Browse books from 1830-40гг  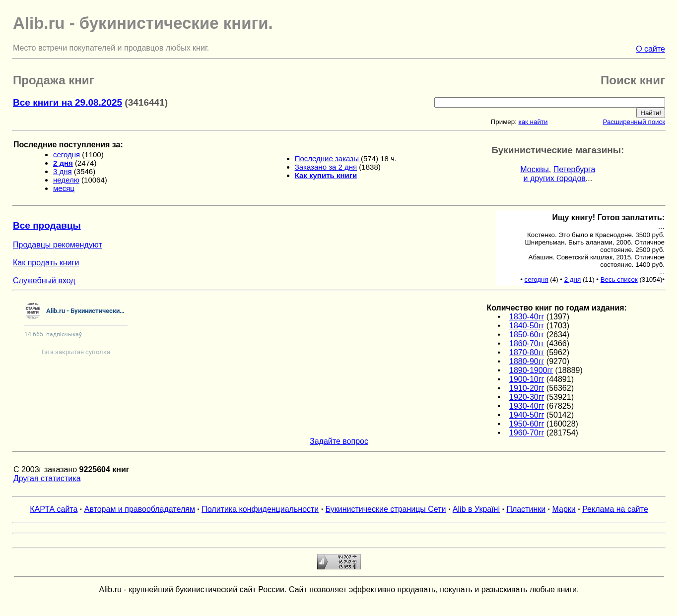(x=527, y=317)
